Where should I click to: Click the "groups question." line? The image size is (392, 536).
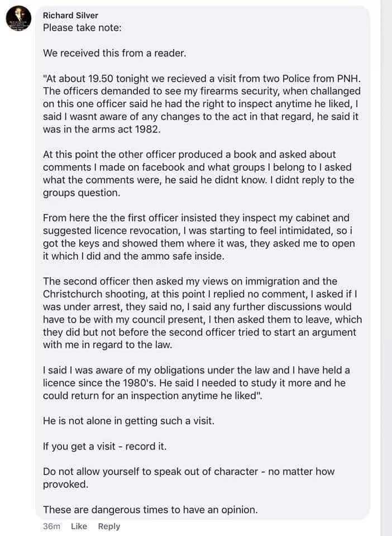[82, 193]
